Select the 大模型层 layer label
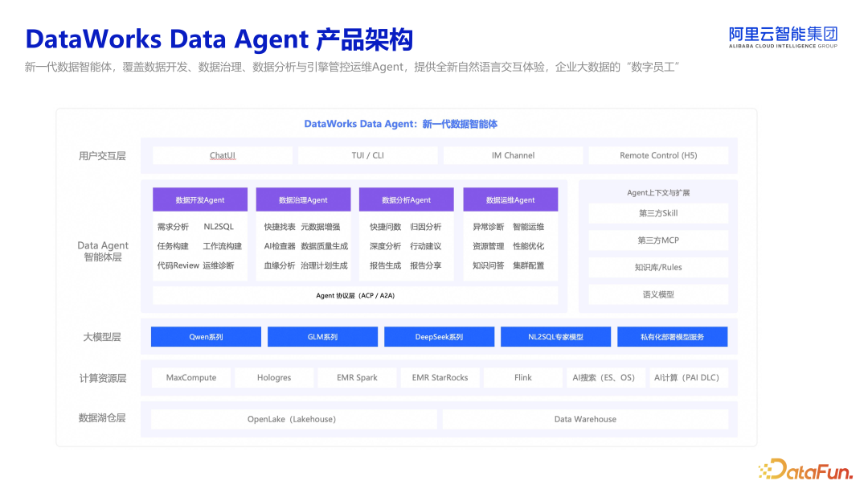This screenshot has height=489, width=868. point(102,337)
